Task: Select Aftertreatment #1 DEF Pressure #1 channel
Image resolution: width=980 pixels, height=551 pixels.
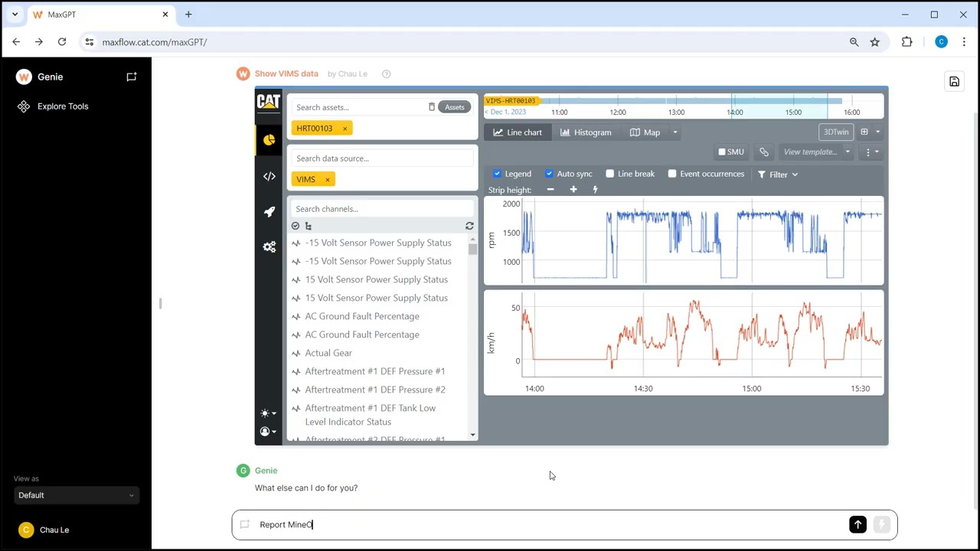Action: click(375, 371)
